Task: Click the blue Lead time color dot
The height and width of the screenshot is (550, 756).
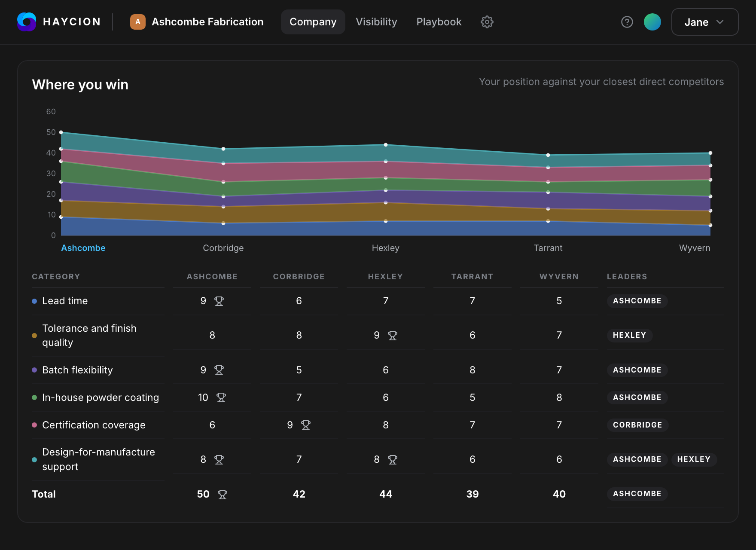Action: tap(34, 301)
